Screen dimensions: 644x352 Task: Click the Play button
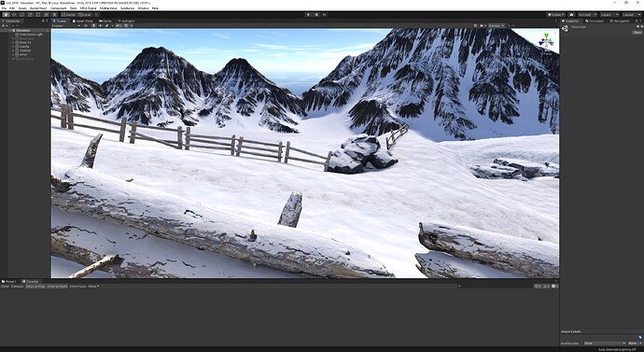(x=308, y=14)
